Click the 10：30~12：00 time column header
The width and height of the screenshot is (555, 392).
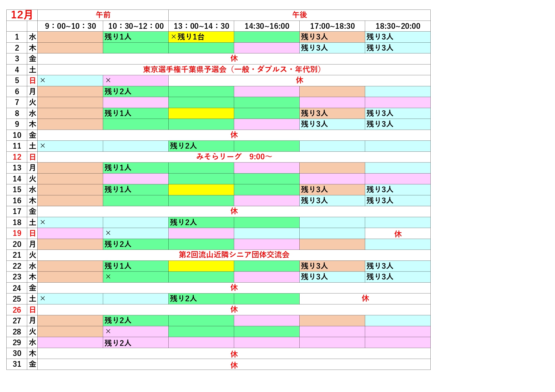pyautogui.click(x=136, y=26)
